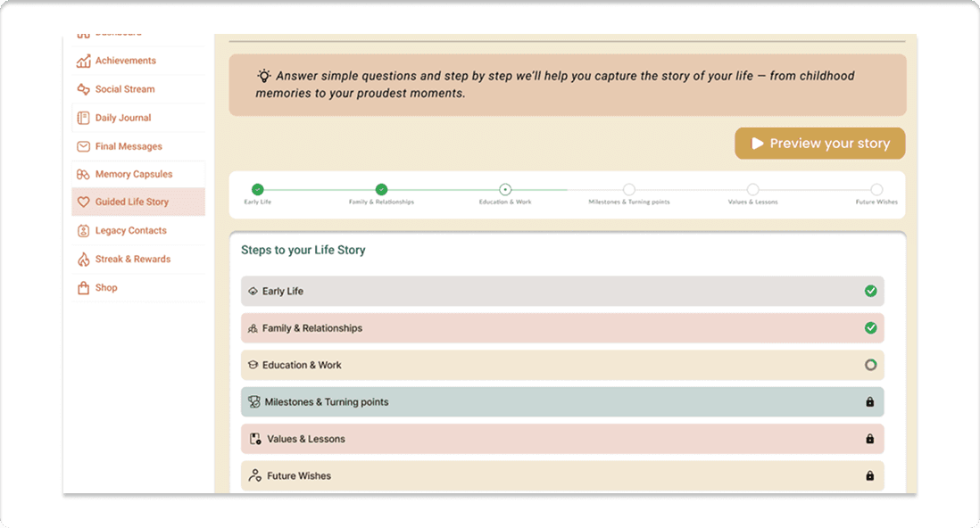Toggle the Education & Work completion circle
The width and height of the screenshot is (980, 528).
(870, 365)
